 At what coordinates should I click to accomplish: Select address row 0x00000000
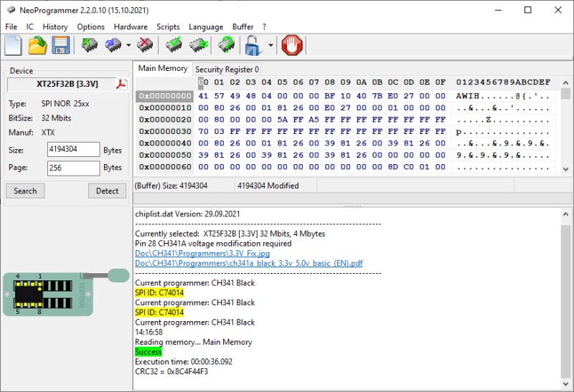coord(165,96)
